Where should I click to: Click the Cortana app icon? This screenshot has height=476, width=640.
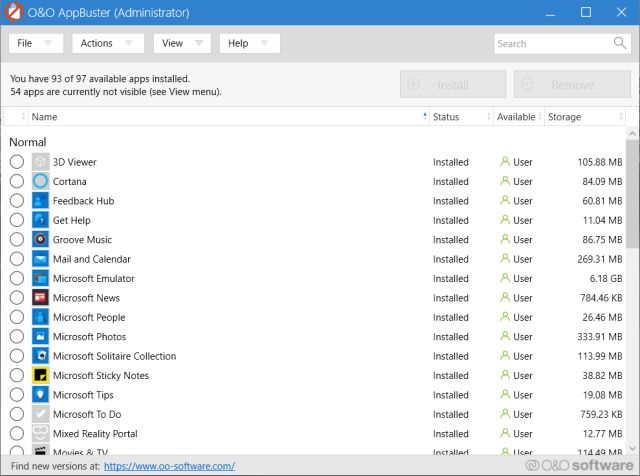click(40, 181)
